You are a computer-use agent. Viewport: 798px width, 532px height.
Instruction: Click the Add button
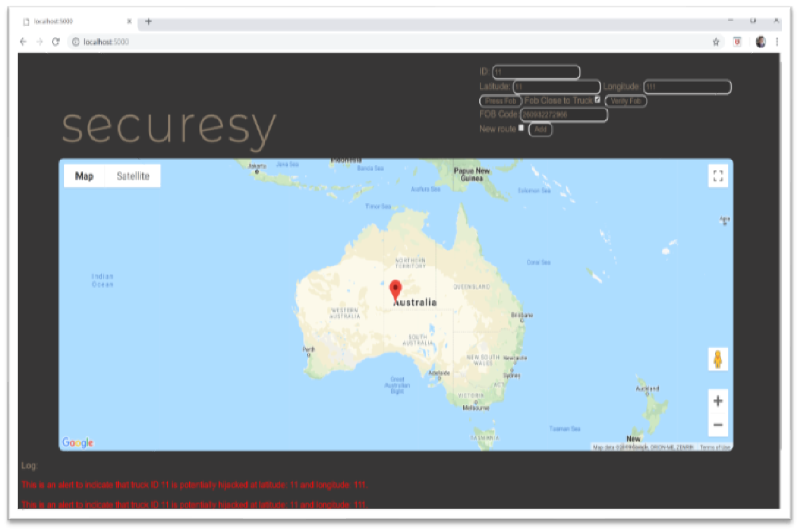(541, 130)
